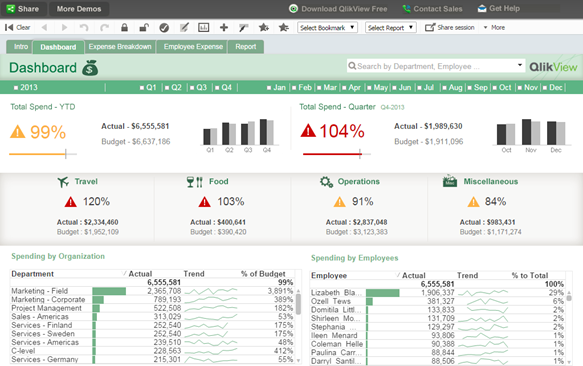Toggle the 2013 year filter
Image resolution: width=583 pixels, height=366 pixels.
coord(26,87)
